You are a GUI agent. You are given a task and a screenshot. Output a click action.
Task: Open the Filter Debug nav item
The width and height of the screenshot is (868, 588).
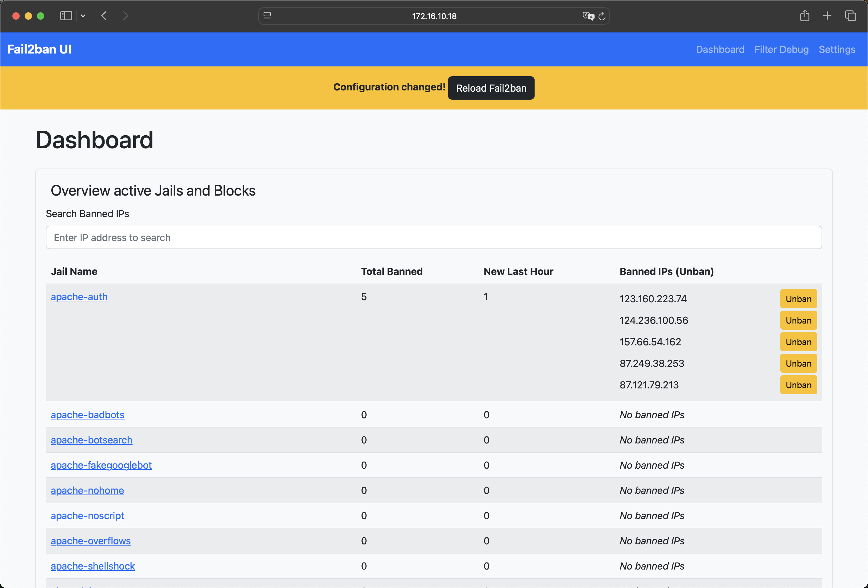(x=781, y=49)
